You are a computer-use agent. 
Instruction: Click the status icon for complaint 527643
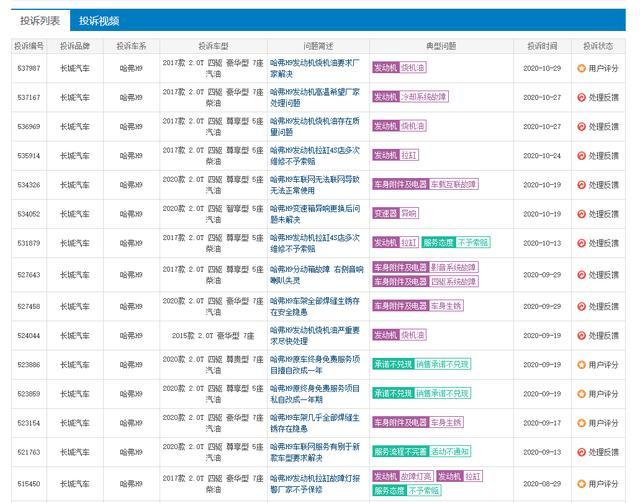coord(581,275)
